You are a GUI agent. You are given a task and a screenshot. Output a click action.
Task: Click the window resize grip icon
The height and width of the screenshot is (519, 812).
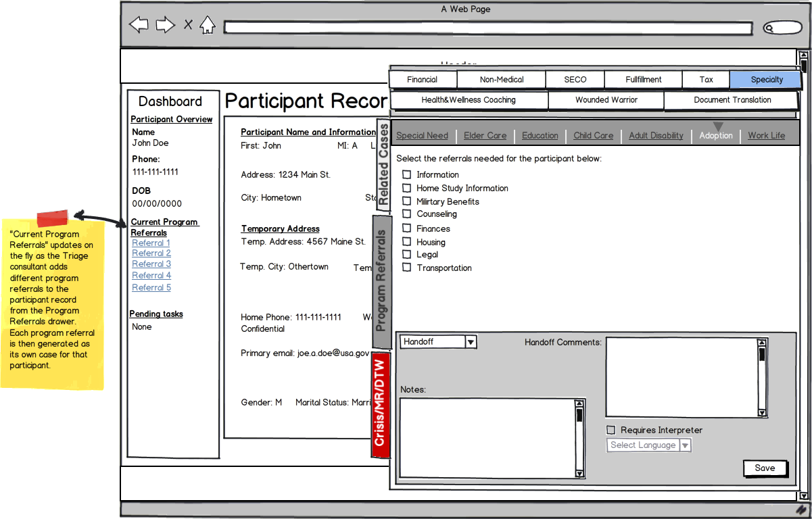pyautogui.click(x=802, y=510)
